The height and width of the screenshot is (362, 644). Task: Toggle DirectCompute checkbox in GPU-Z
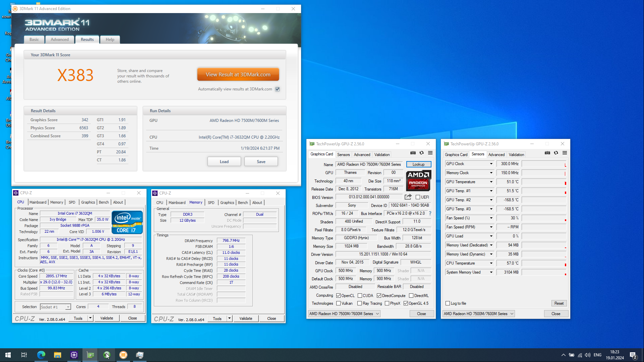(379, 296)
